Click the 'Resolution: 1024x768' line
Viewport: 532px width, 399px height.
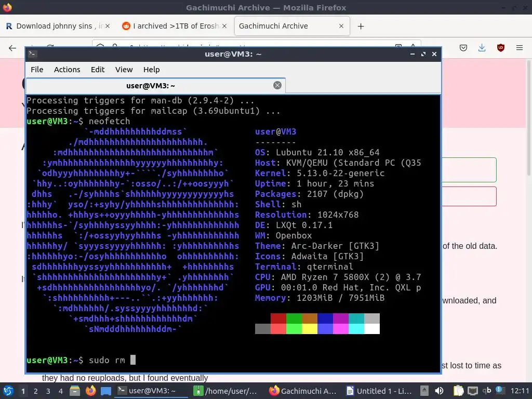[307, 215]
